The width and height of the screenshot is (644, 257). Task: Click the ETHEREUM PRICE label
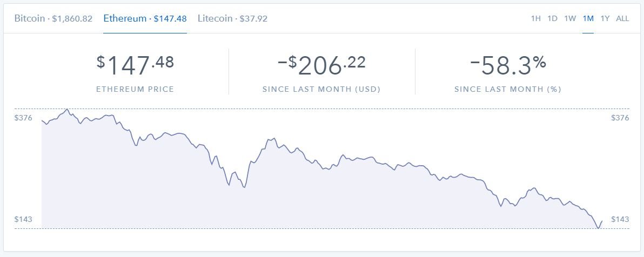click(135, 89)
